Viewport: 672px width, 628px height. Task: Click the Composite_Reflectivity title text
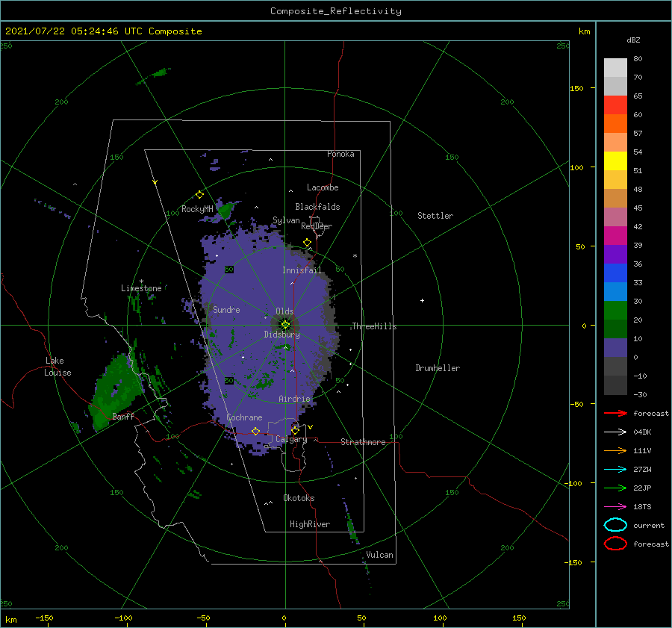pyautogui.click(x=335, y=11)
